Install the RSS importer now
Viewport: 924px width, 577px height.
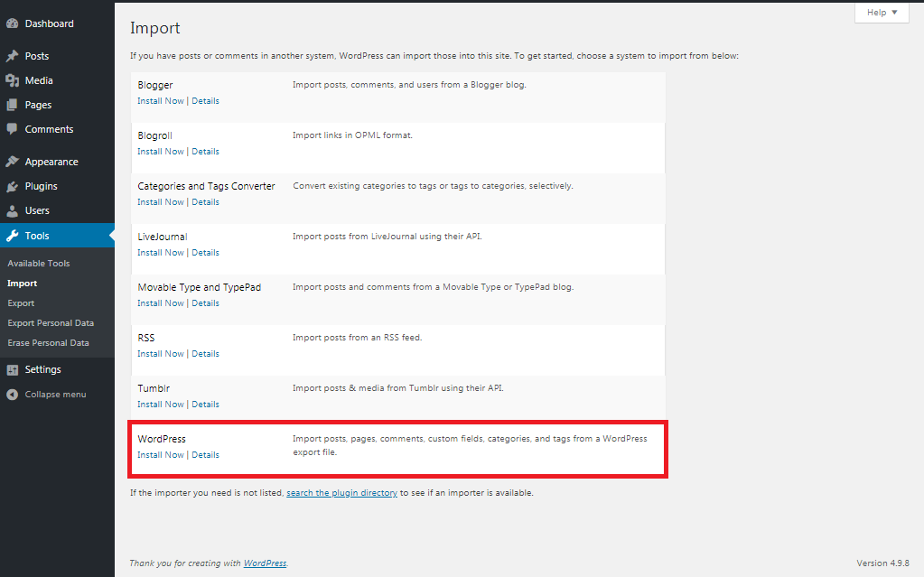[x=160, y=354]
